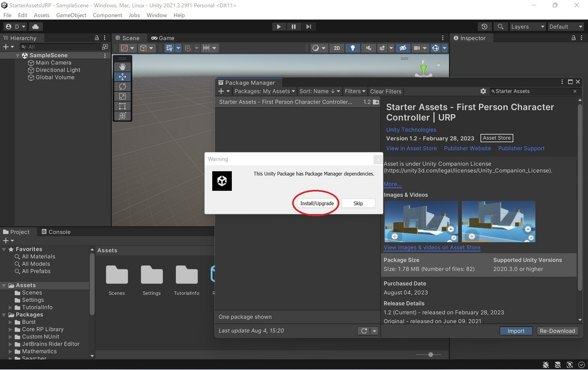Adjust the asset thumbnail size slider
Screen dimensions: 588x370
[x=430, y=354]
